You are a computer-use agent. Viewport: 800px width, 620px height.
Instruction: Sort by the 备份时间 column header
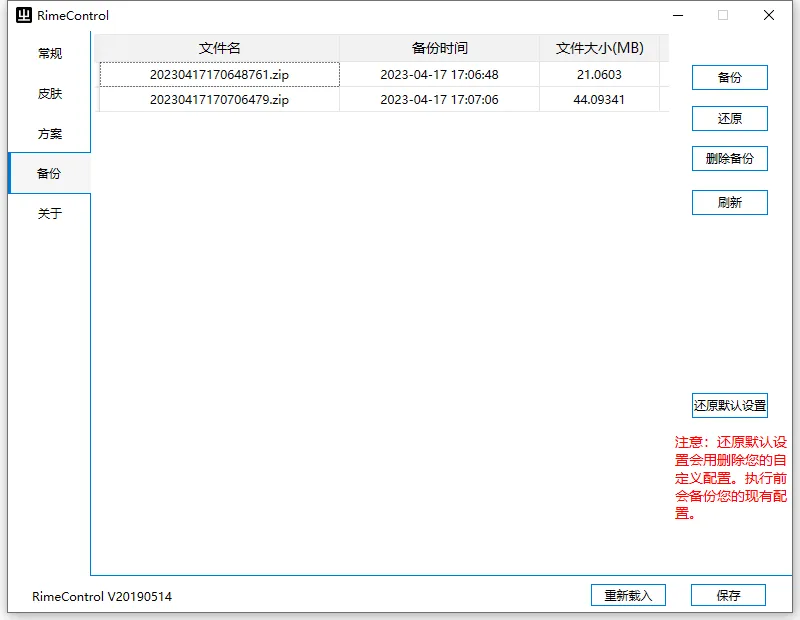click(439, 48)
